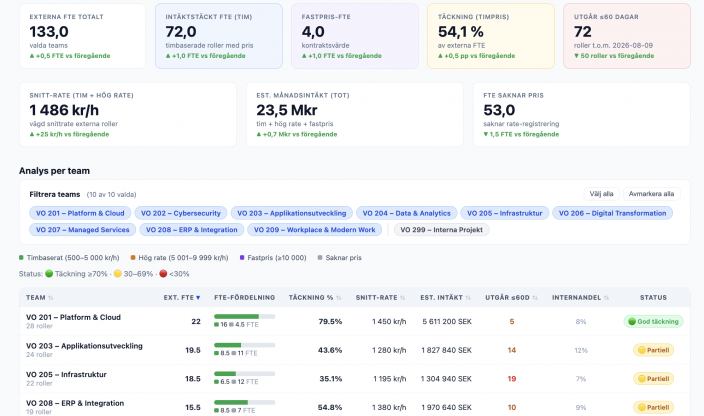
Task: Click the Avmarkera alla button
Action: pyautogui.click(x=651, y=194)
